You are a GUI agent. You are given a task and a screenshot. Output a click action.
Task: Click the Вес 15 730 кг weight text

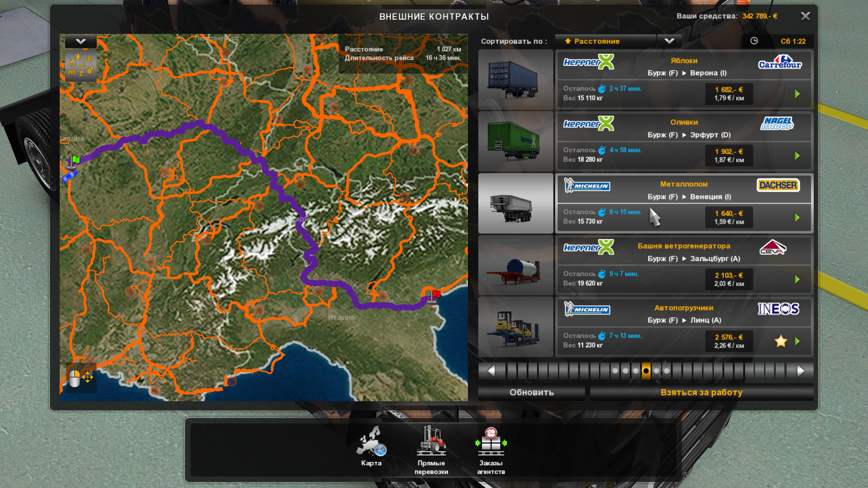[x=583, y=221]
